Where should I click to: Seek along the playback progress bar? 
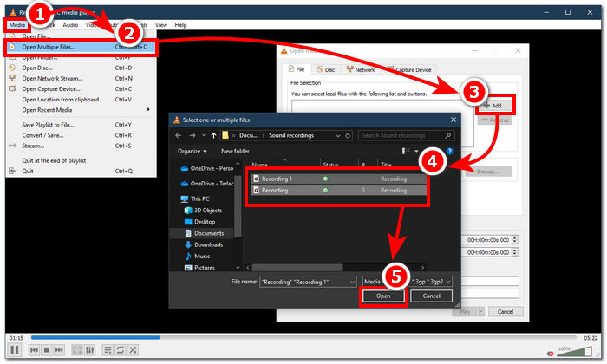coord(305,338)
